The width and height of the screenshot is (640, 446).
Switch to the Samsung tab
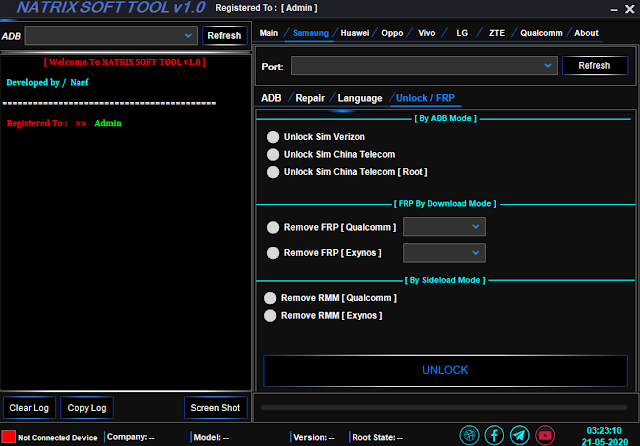pyautogui.click(x=311, y=33)
